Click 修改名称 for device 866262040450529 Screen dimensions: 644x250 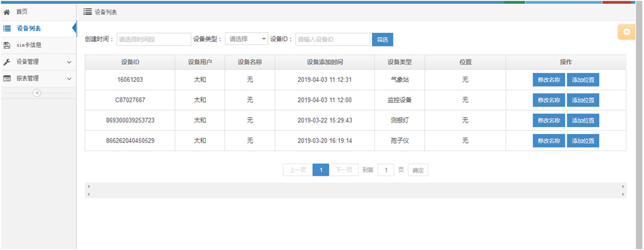[x=549, y=140]
